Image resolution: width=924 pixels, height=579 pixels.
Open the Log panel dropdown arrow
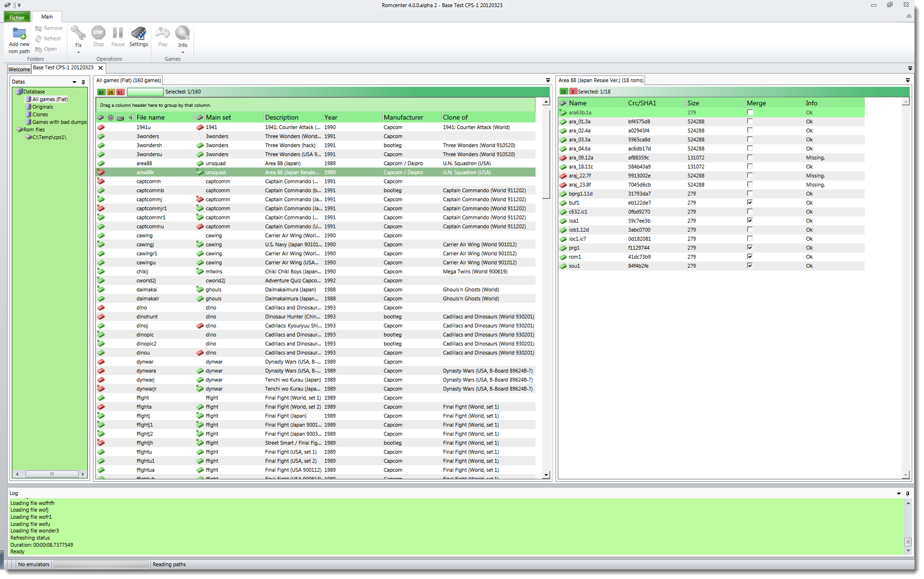point(898,494)
